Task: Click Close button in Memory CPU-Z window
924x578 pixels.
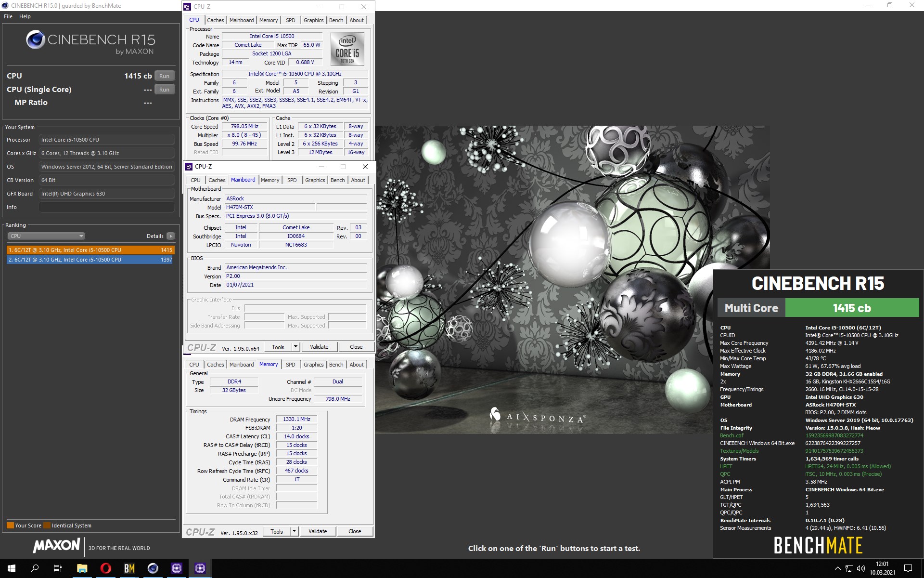Action: [355, 531]
